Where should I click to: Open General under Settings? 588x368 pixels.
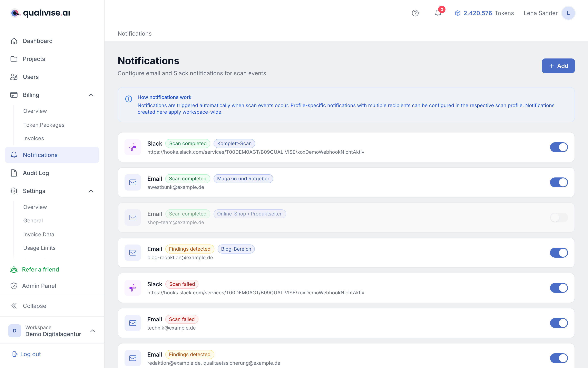pos(33,221)
